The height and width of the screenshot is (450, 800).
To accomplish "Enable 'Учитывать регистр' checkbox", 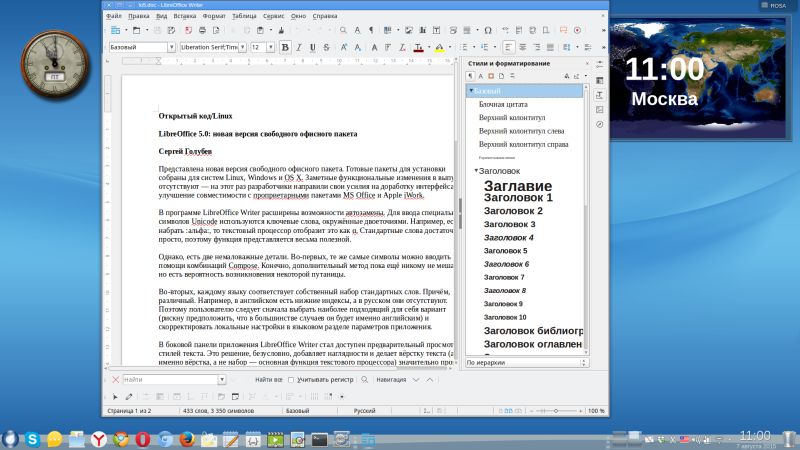I will click(291, 380).
